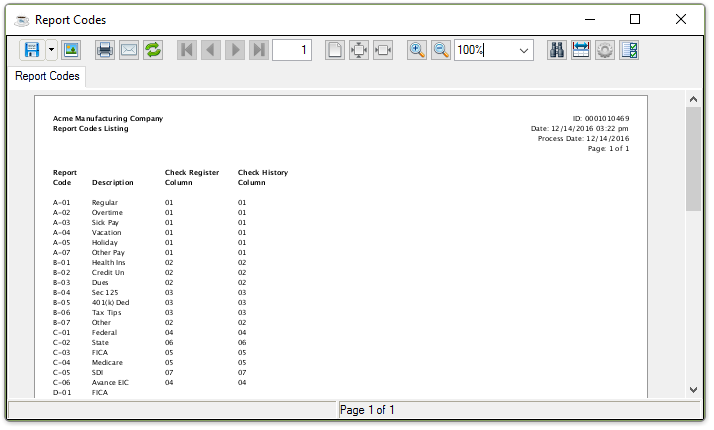Click the 'Overtime' description row
The height and width of the screenshot is (430, 714).
point(107,213)
